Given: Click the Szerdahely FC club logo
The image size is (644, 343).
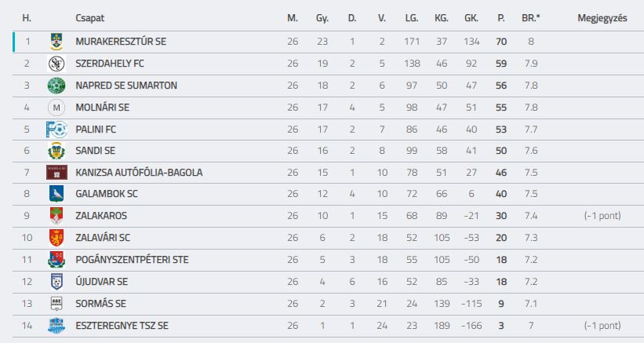Looking at the screenshot, I should 56,64.
